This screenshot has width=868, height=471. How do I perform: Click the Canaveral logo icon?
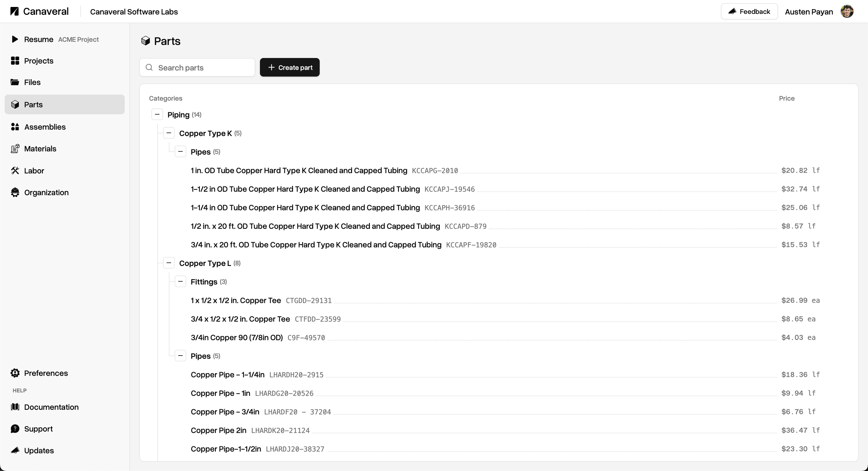tap(15, 11)
